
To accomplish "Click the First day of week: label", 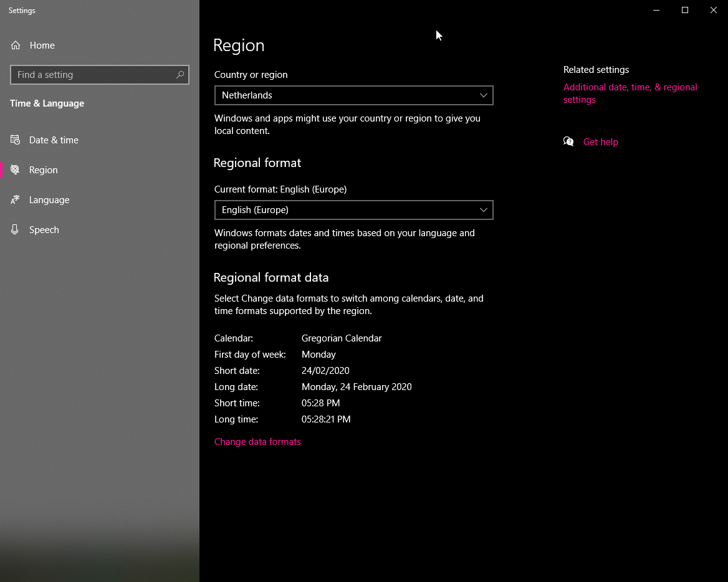I will pos(250,354).
